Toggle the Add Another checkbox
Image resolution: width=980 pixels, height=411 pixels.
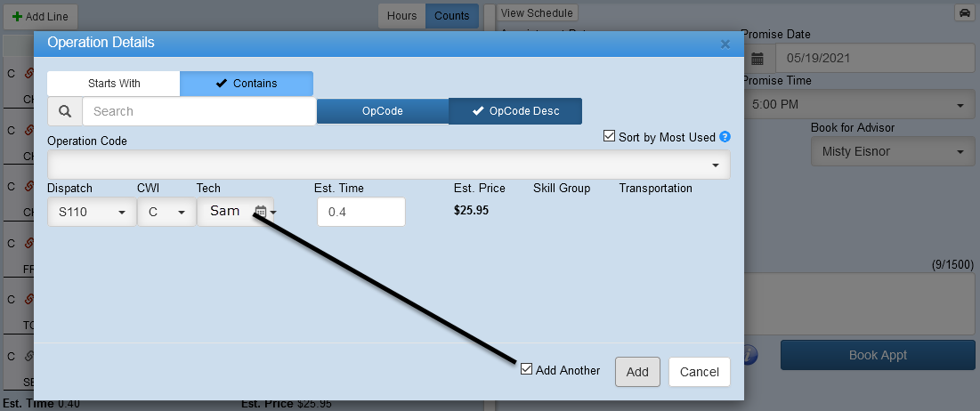[x=527, y=370]
